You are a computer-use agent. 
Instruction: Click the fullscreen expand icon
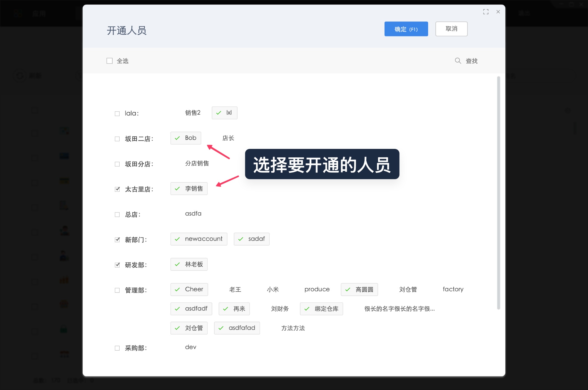[486, 12]
